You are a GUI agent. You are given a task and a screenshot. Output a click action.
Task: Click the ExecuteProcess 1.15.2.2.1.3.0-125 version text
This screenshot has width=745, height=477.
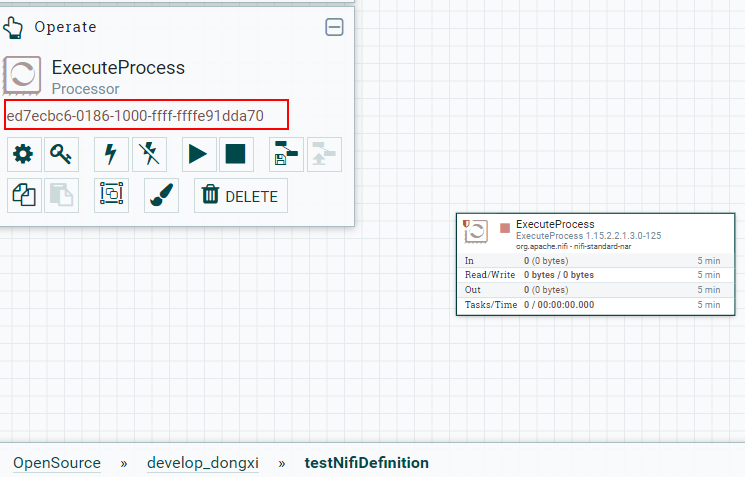[x=588, y=236]
